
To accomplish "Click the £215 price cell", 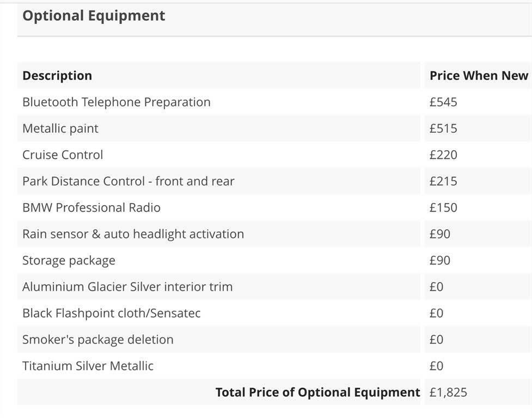I will click(x=443, y=181).
